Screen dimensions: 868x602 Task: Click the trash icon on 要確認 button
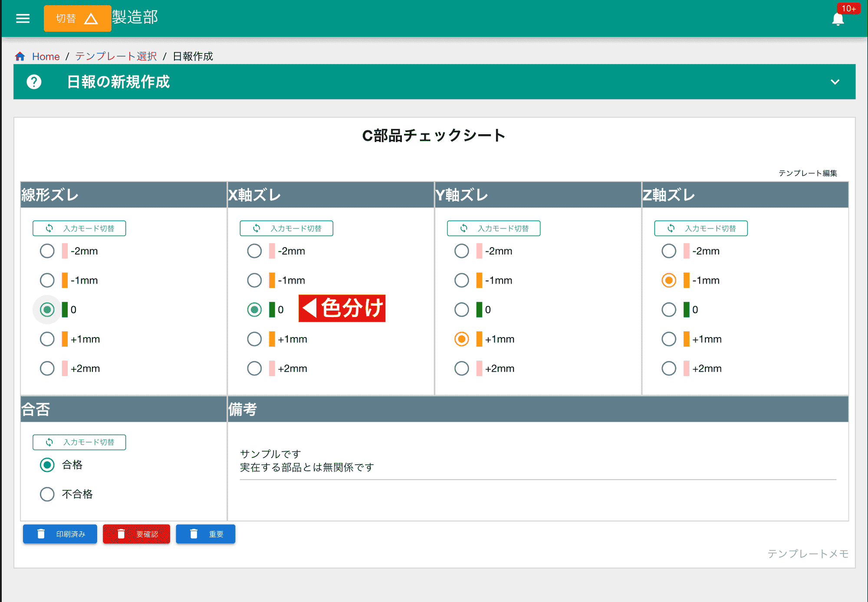122,534
